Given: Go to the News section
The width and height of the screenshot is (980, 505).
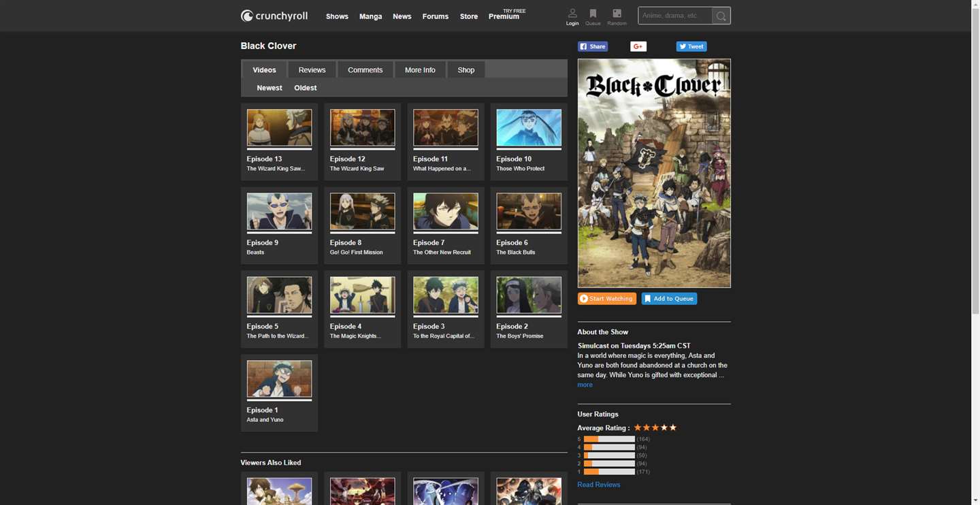Looking at the screenshot, I should coord(402,16).
